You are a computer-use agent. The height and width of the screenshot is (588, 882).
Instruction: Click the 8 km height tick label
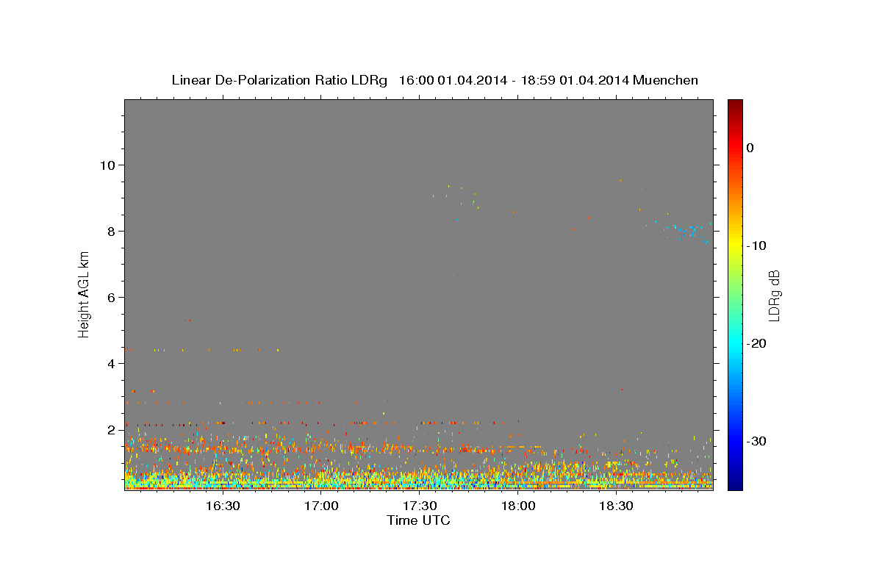[x=112, y=231]
